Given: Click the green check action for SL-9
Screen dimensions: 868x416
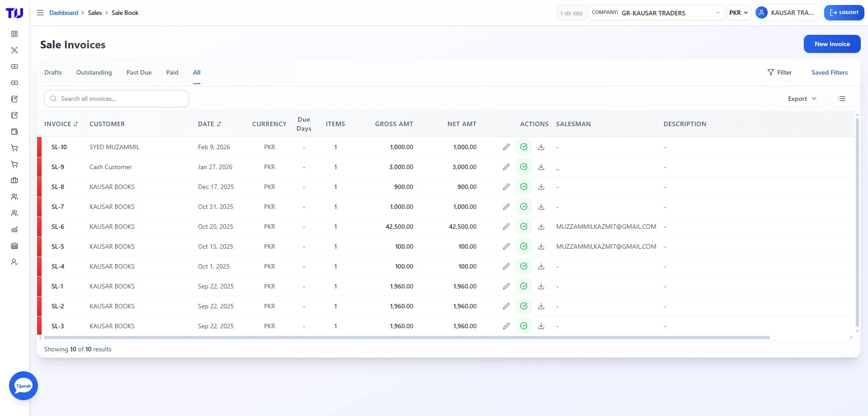Looking at the screenshot, I should [524, 166].
